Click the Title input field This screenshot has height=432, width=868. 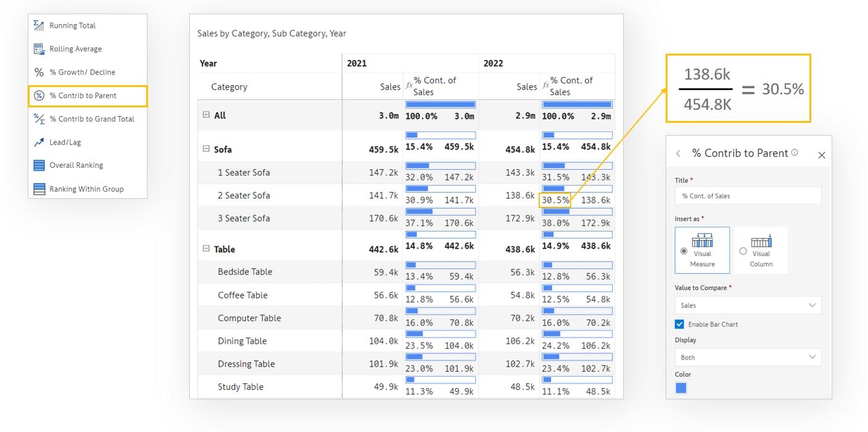[748, 196]
